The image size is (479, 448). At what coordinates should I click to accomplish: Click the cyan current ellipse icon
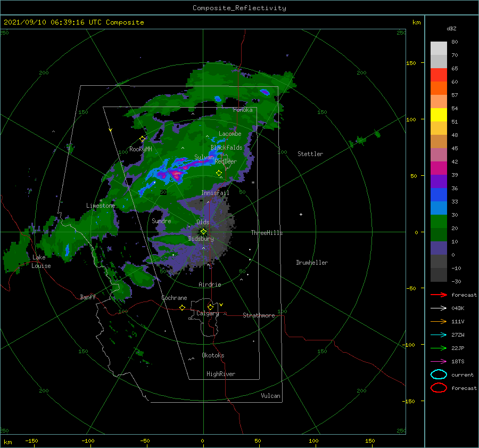[x=439, y=374]
